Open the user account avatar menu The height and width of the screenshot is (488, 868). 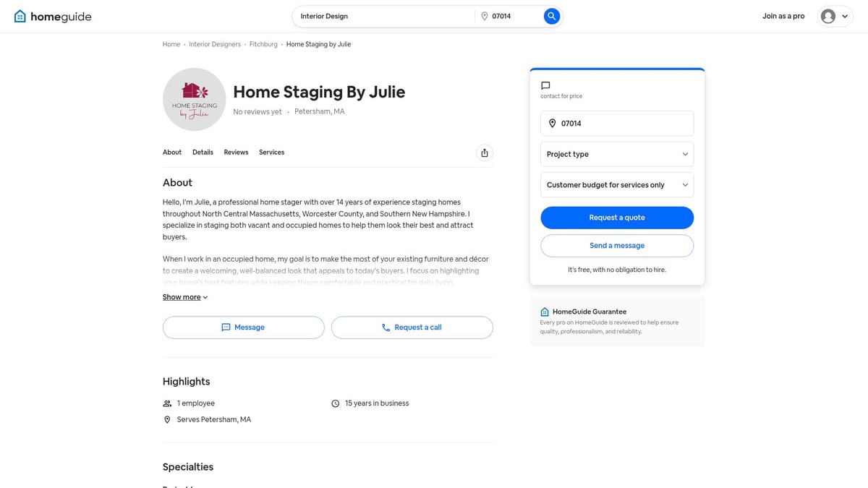(835, 16)
